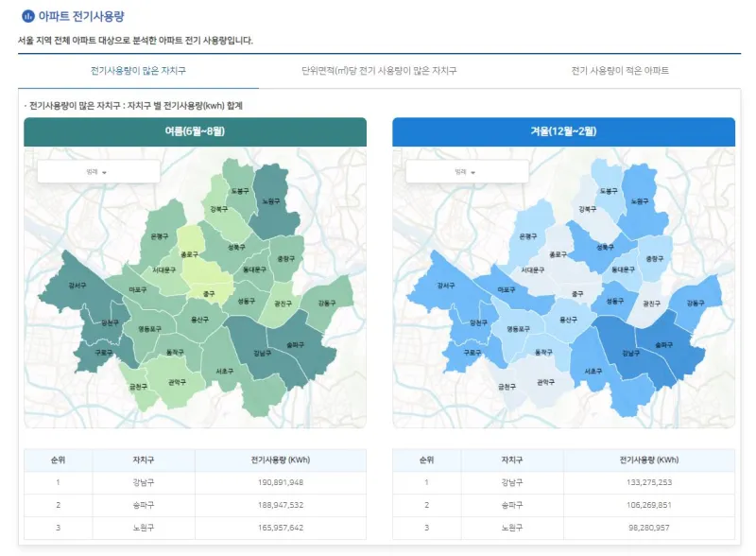Viewport: 756px width, 556px height.
Task: Open the 전기 사용량이 적은 아파트 tab
Action: pyautogui.click(x=620, y=71)
